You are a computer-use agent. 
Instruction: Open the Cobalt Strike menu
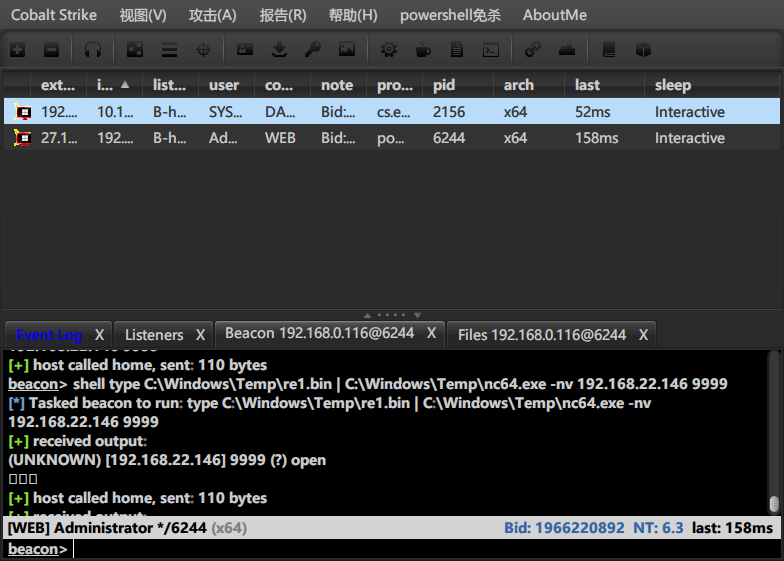click(x=54, y=15)
